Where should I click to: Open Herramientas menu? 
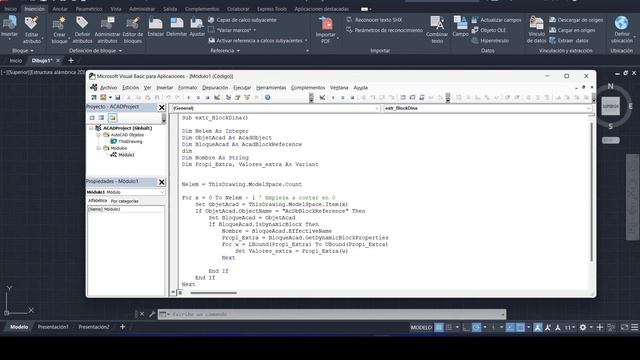point(271,88)
